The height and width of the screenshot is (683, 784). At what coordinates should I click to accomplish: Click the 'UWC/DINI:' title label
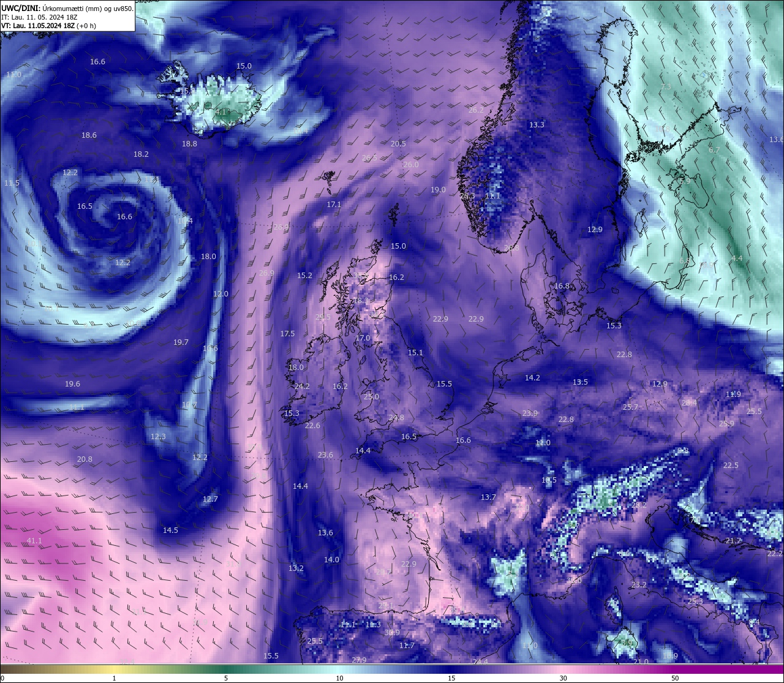click(x=21, y=9)
